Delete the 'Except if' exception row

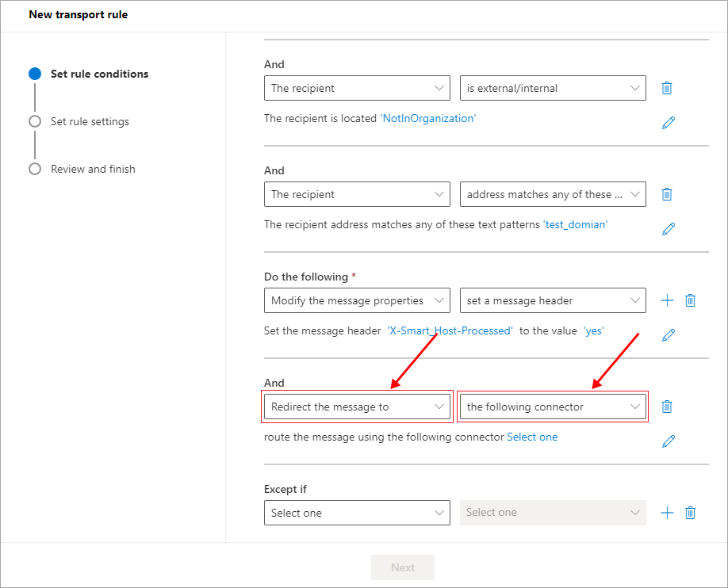coord(690,513)
